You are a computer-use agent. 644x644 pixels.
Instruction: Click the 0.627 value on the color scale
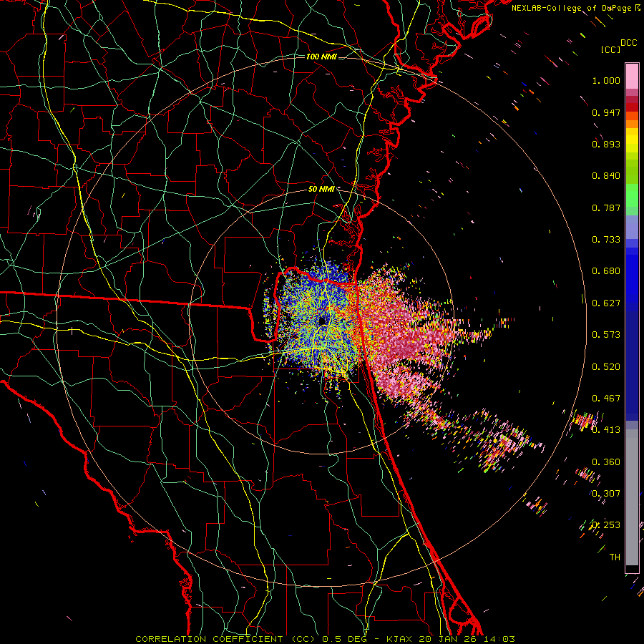(x=606, y=303)
